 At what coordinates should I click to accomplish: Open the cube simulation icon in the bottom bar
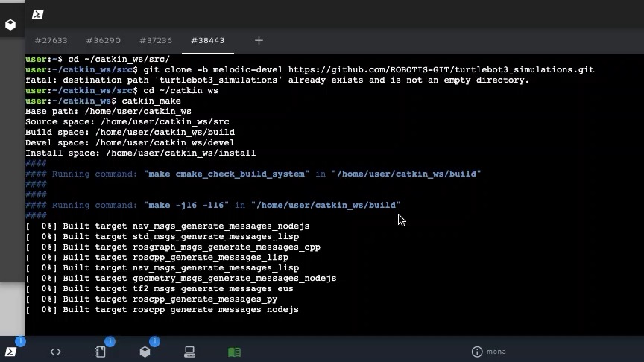(x=145, y=352)
